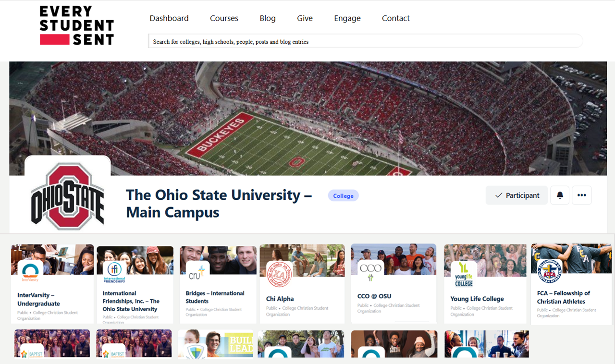Viewport: 615px width, 364px height.
Task: Click the Every Student Sent logo
Action: point(76,25)
